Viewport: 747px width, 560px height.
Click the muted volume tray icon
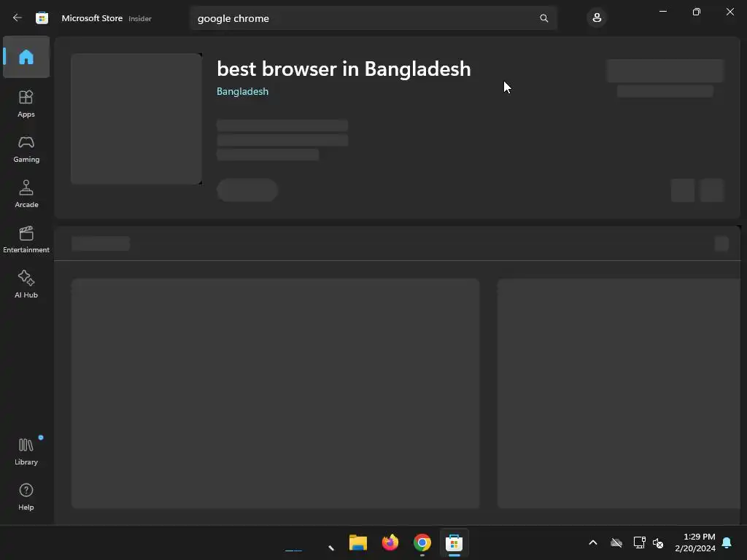coord(658,542)
